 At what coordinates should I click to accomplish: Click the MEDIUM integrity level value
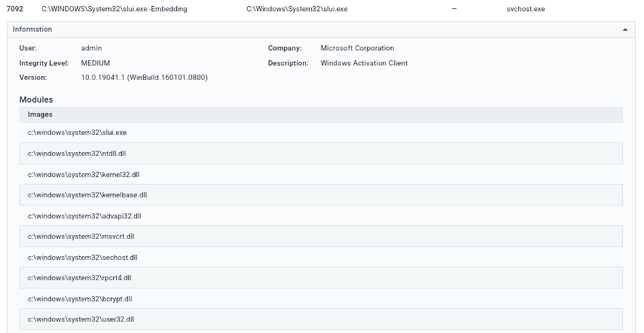point(95,63)
